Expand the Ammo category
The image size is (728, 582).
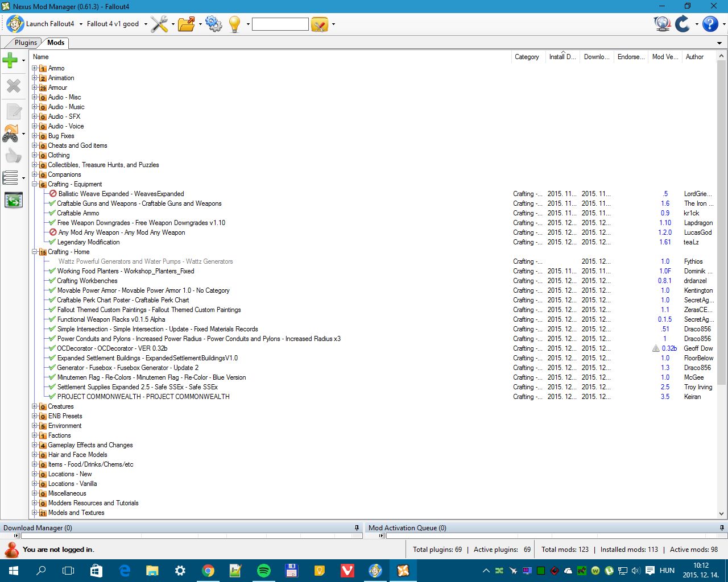coord(35,68)
